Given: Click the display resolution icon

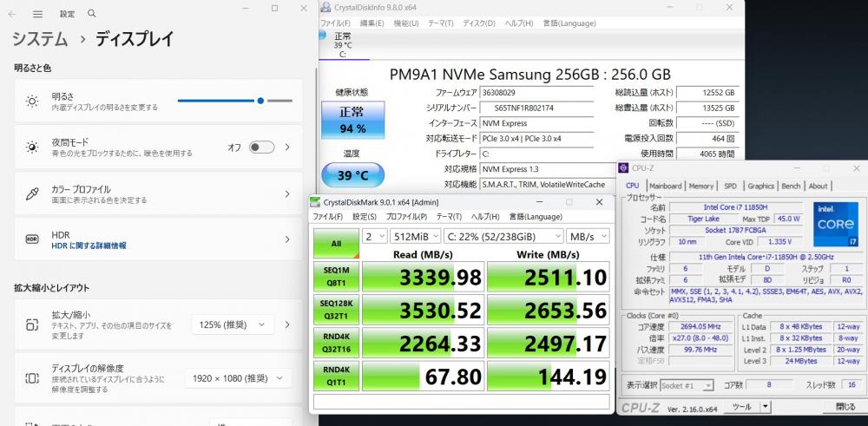Looking at the screenshot, I should 32,378.
